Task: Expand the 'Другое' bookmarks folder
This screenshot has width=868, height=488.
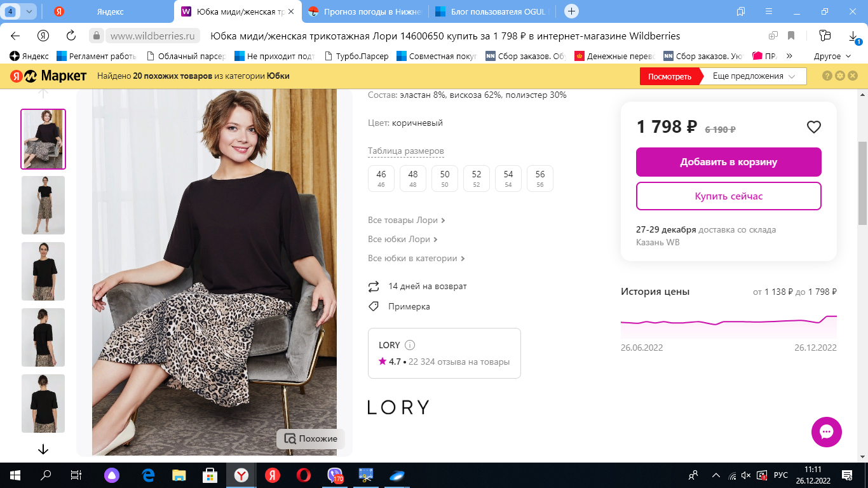Action: click(832, 56)
